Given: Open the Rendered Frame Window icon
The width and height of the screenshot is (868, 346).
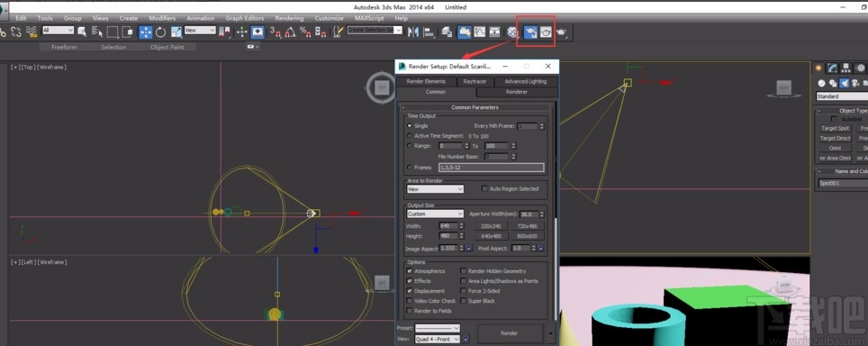Looking at the screenshot, I should 547,32.
